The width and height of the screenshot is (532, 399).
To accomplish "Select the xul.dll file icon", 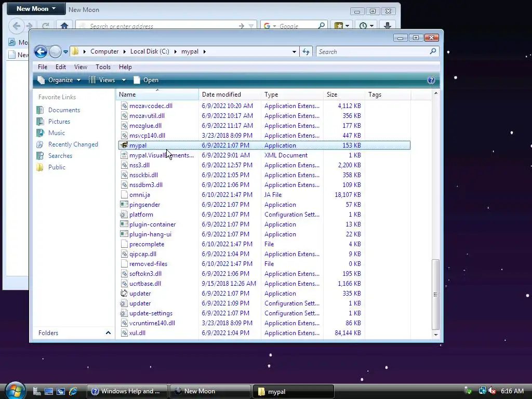I will point(124,333).
